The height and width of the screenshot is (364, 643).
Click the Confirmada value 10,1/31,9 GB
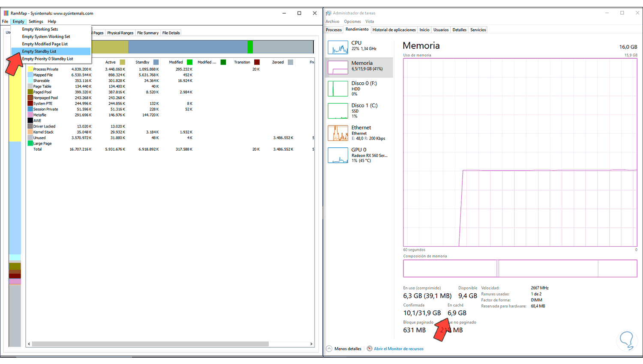pyautogui.click(x=422, y=313)
